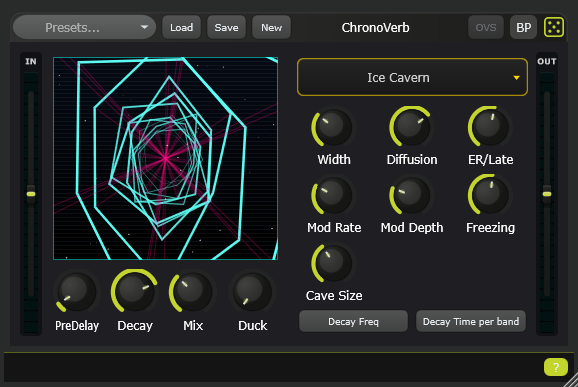Click the Mod Depth knob
Viewport: 578px width, 387px height.
[411, 195]
